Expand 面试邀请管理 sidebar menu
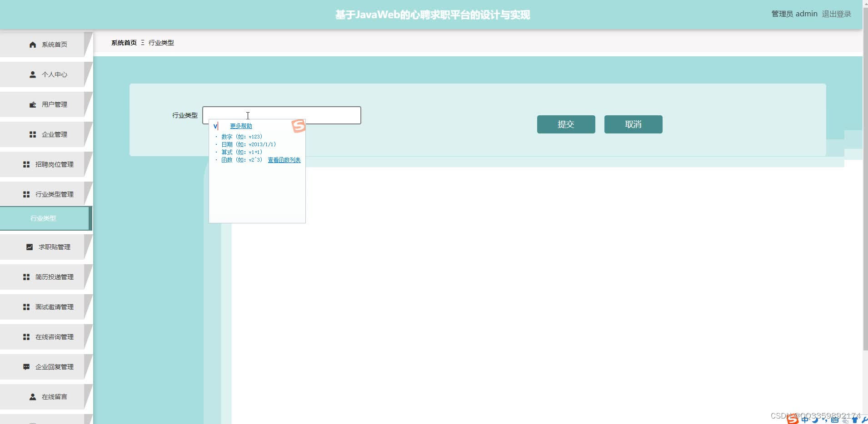This screenshot has width=868, height=424. coord(46,307)
